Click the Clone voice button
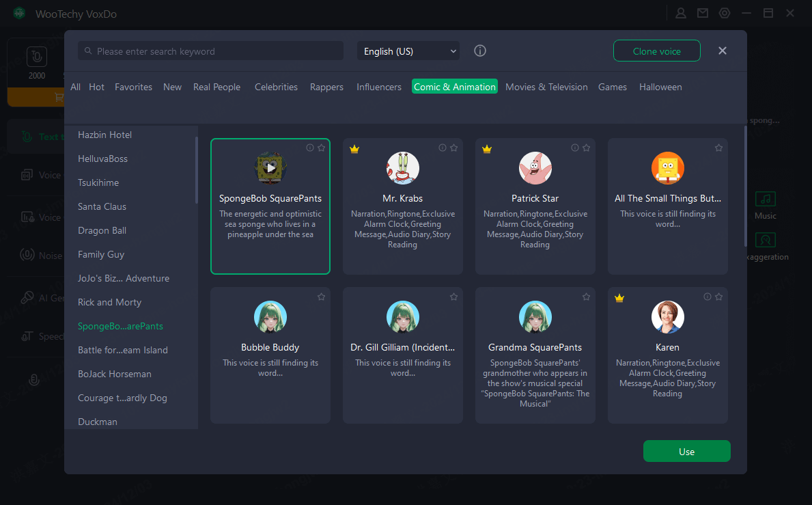 point(656,51)
